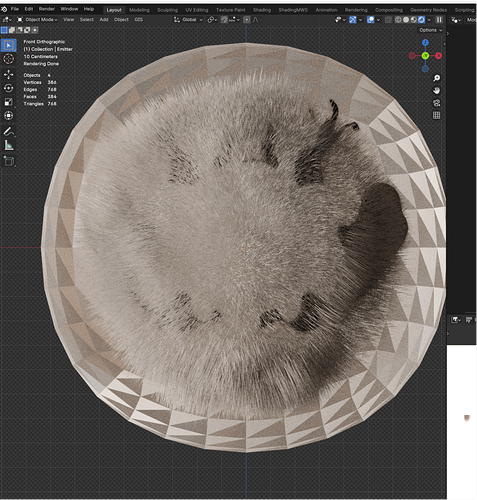Switch to the Geometry Nodes workspace tab
477x500 pixels.
(x=428, y=10)
